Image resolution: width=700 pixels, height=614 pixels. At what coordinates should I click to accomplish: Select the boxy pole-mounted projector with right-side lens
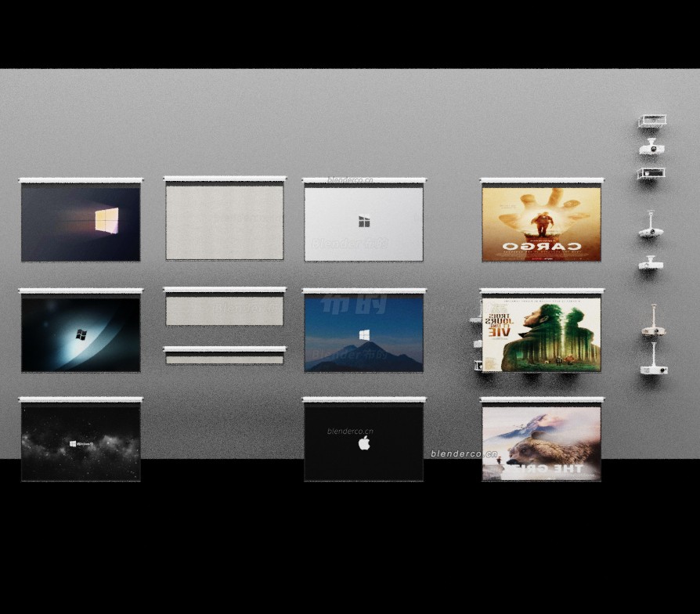pyautogui.click(x=654, y=359)
